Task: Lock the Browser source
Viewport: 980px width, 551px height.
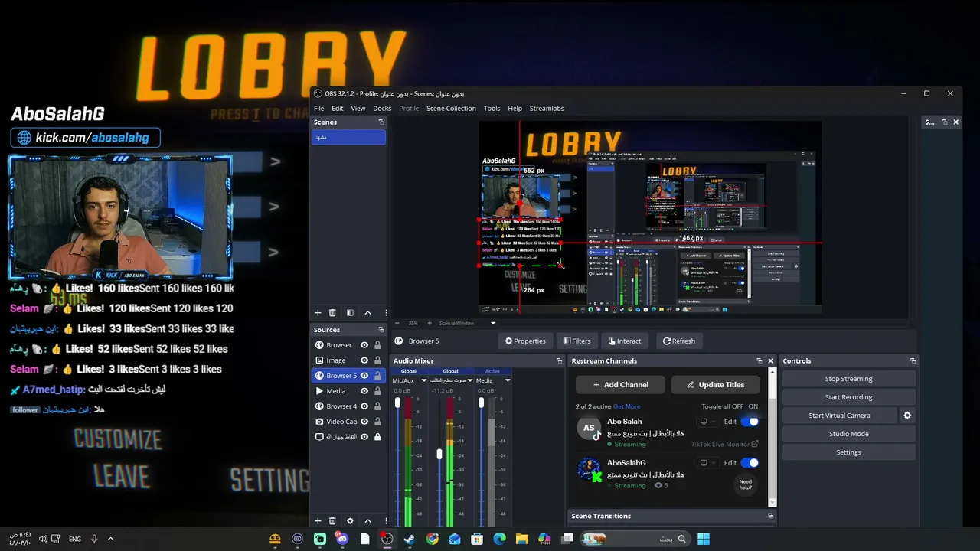Action: pyautogui.click(x=377, y=345)
